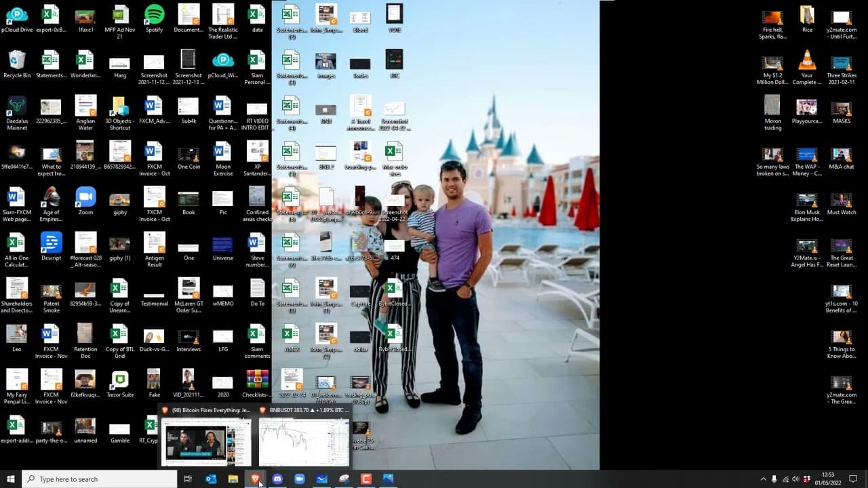This screenshot has width=868, height=488.
Task: Open the Antigen Result file
Action: tap(154, 250)
